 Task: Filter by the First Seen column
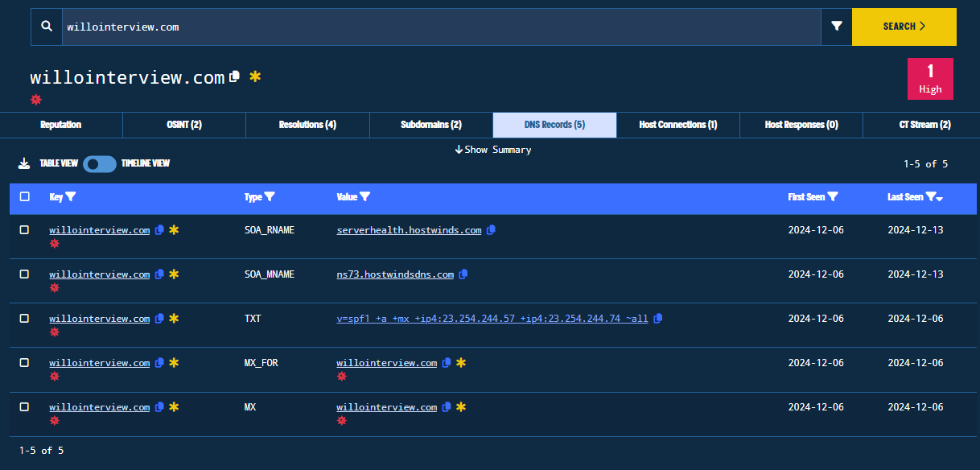833,196
